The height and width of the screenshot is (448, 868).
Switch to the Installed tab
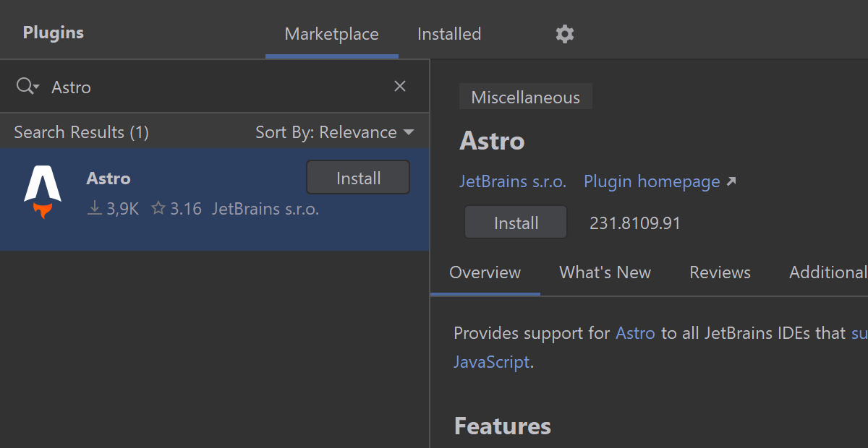[448, 34]
